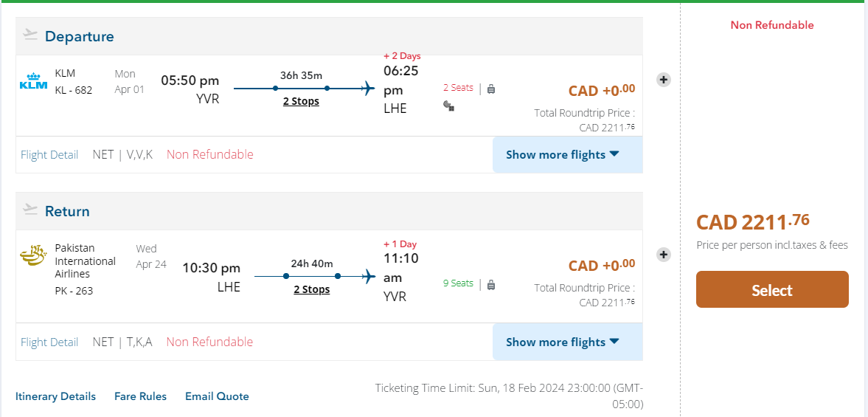Click the Pakistan International Airlines logo

pos(33,257)
